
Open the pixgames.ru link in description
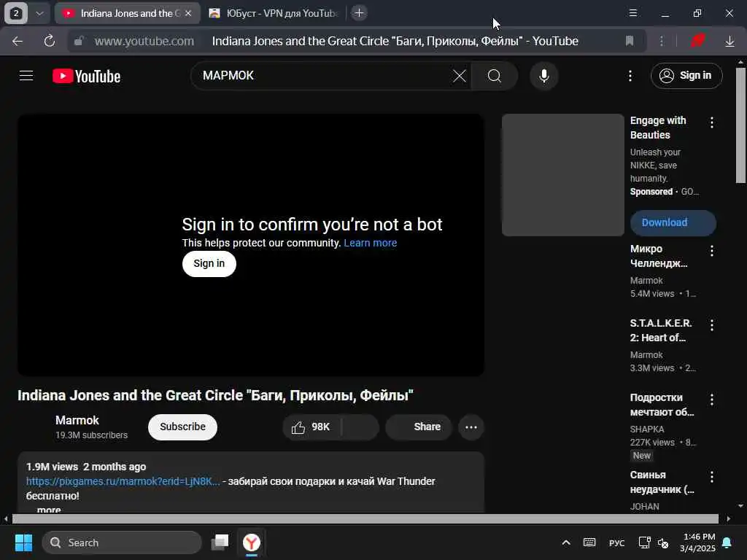click(x=123, y=481)
